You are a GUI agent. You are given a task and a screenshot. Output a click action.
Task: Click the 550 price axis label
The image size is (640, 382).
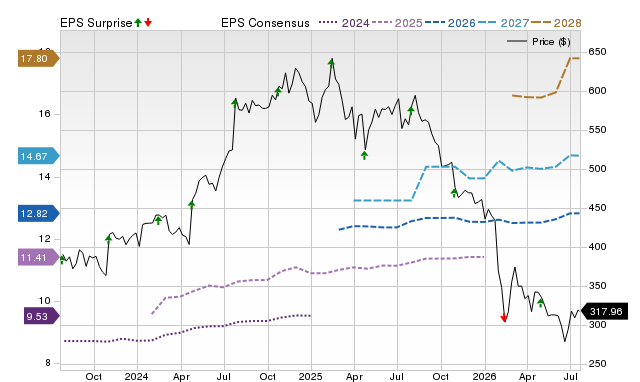[597, 130]
